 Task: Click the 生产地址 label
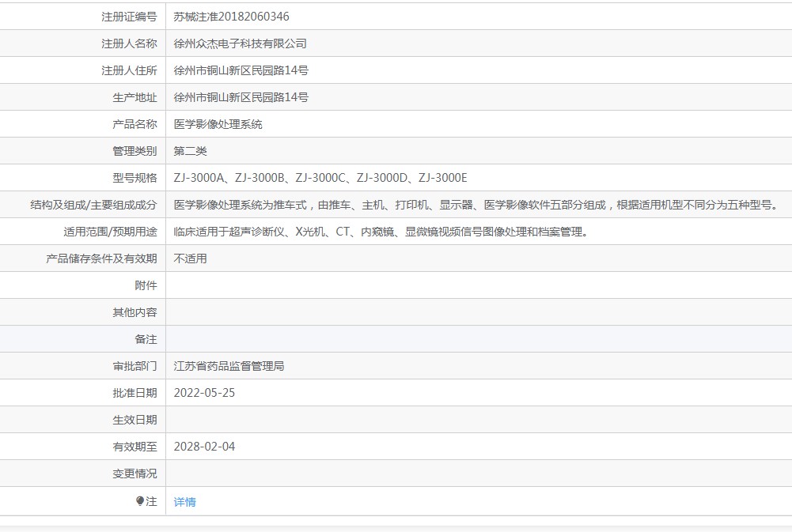pos(135,97)
